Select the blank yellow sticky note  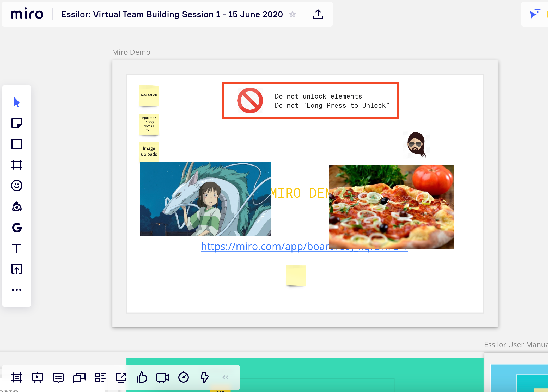[296, 275]
